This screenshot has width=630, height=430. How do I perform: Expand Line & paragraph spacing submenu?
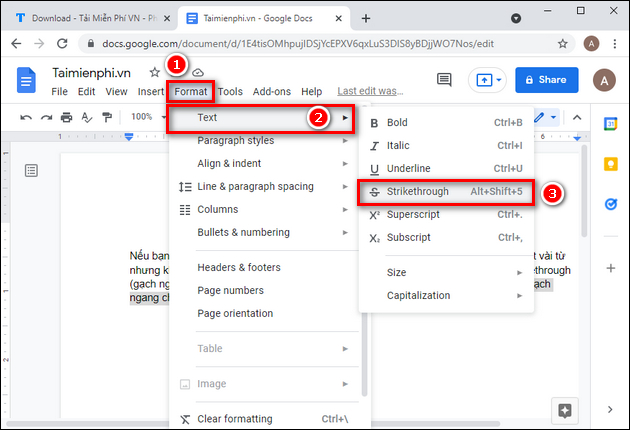tap(264, 186)
